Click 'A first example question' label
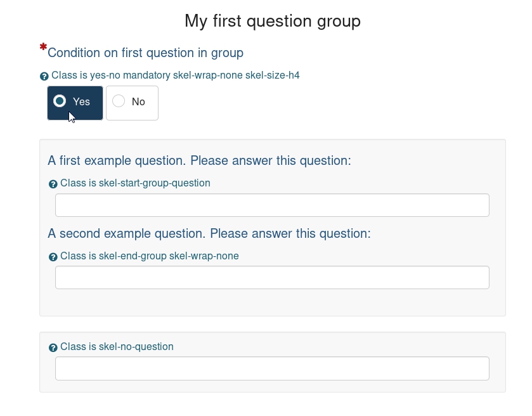The width and height of the screenshot is (532, 416). [x=199, y=160]
